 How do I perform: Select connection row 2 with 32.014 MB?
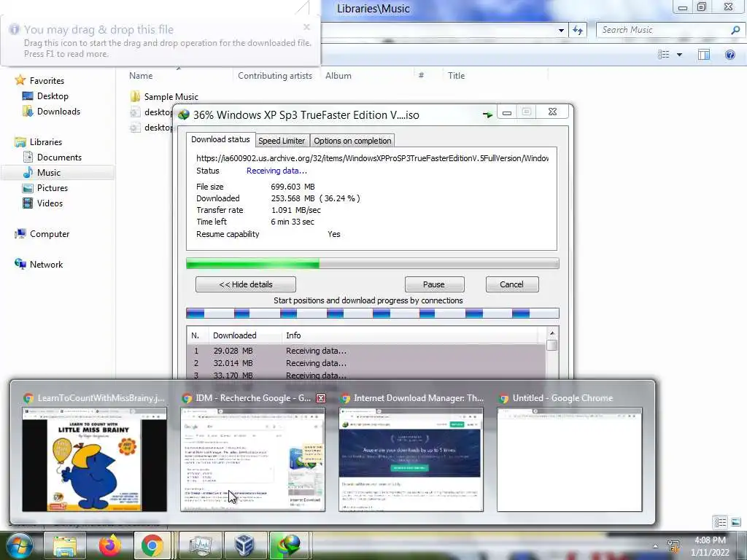pos(366,363)
